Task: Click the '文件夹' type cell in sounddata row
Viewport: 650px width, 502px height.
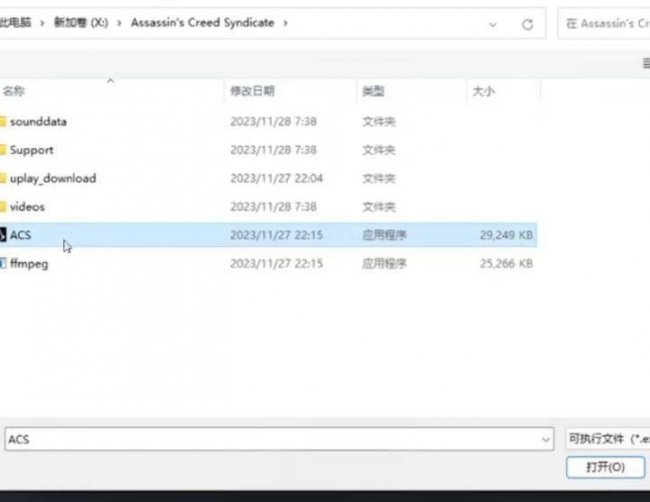Action: 379,121
